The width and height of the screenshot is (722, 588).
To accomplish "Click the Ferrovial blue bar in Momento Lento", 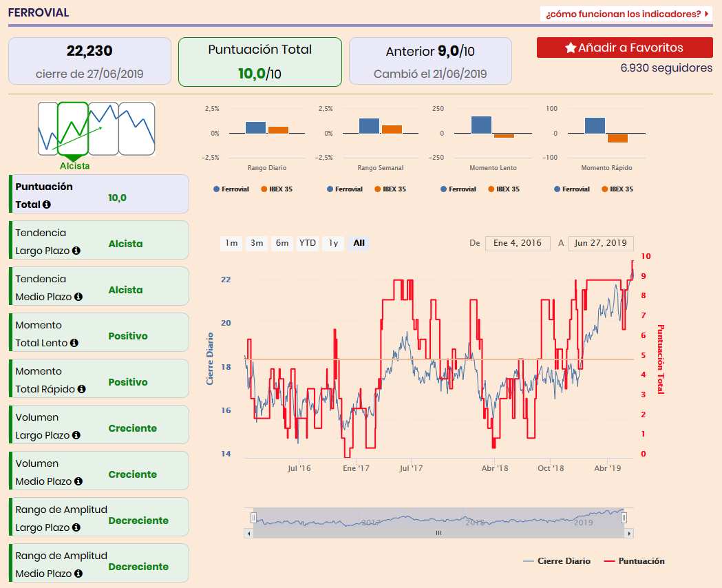I will [x=481, y=125].
